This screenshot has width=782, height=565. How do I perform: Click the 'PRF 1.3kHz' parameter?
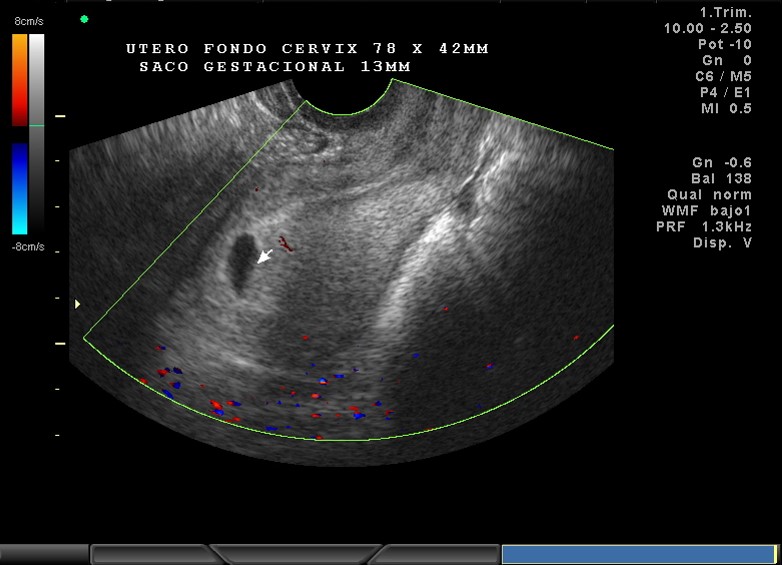[710, 227]
